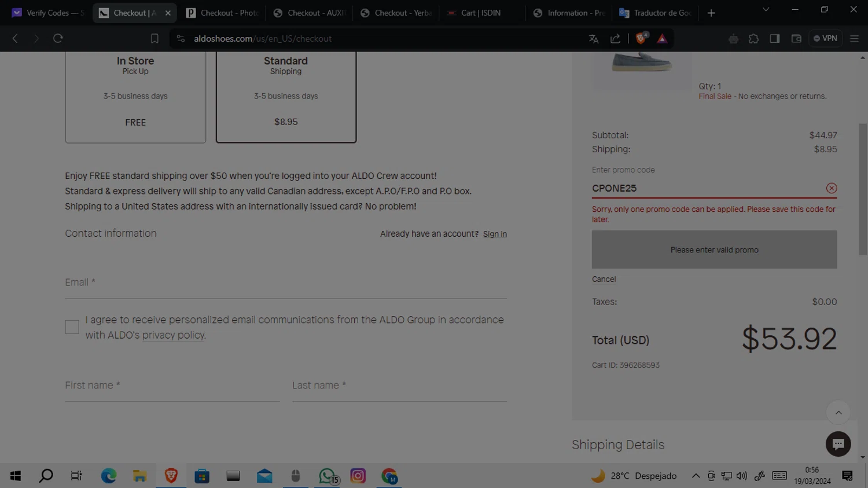Open the Brave main menu hamburger icon
Screen dimensions: 868x488
pyautogui.click(x=854, y=39)
